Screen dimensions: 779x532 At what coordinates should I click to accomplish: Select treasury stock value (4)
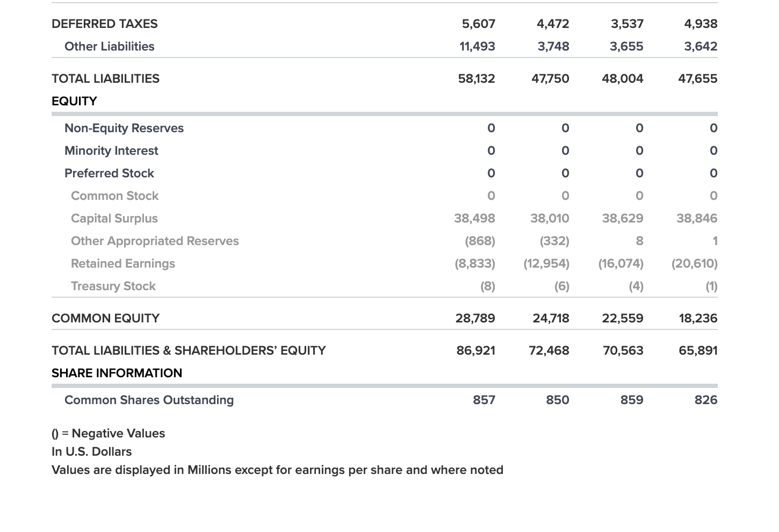636,286
